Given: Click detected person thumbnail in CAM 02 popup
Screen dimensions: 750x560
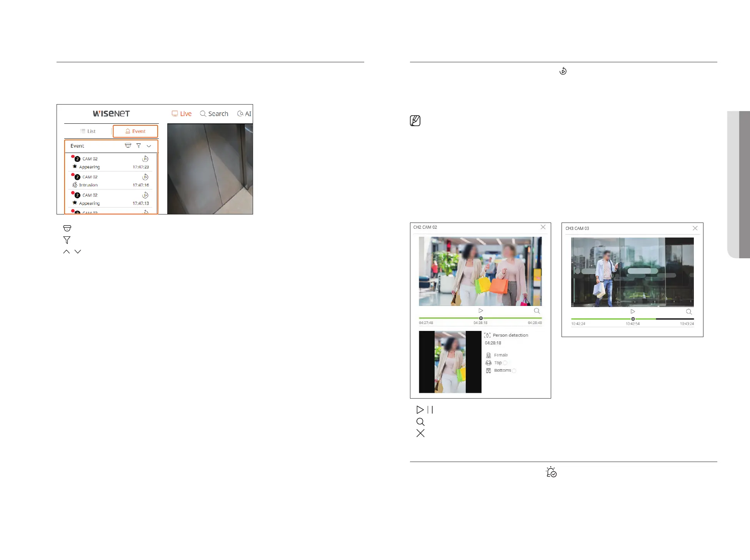Looking at the screenshot, I should click(x=450, y=362).
